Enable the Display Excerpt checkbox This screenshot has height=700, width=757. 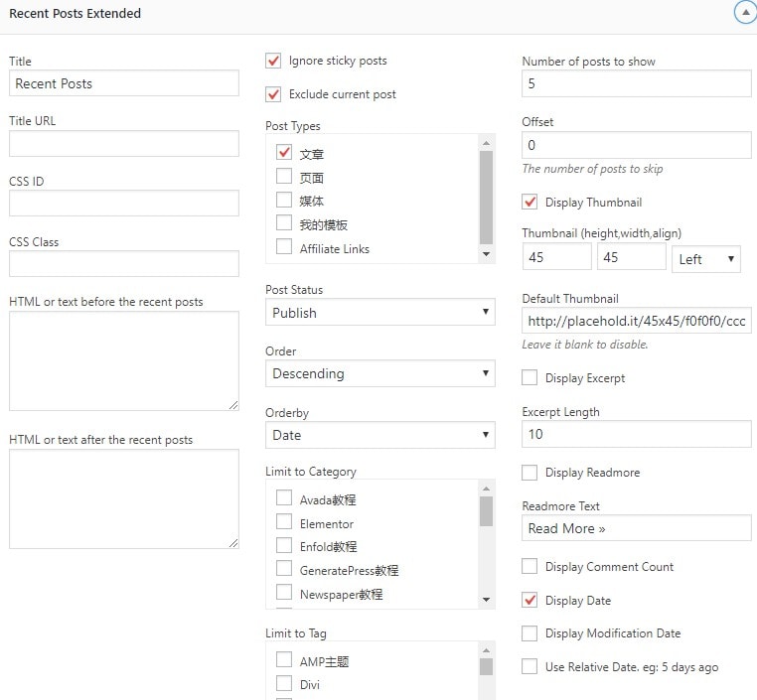point(530,378)
